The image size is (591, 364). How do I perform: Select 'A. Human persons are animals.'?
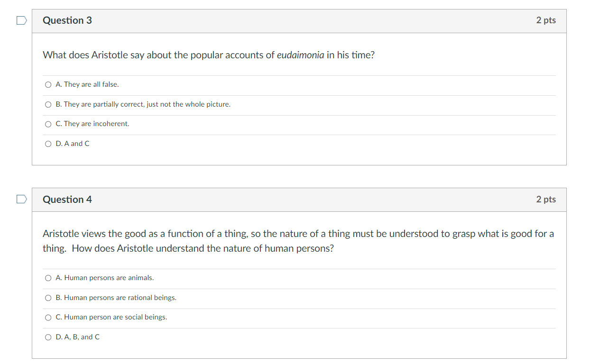(x=48, y=278)
